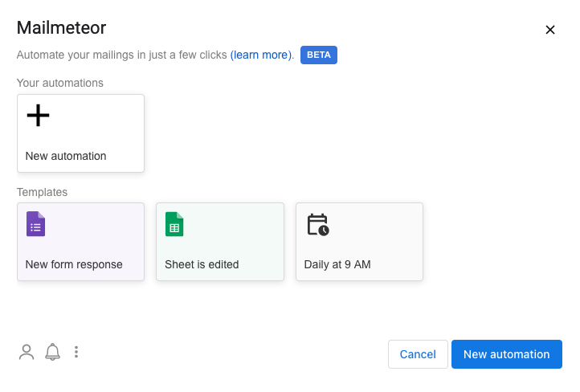Open the notifications bell

point(52,352)
